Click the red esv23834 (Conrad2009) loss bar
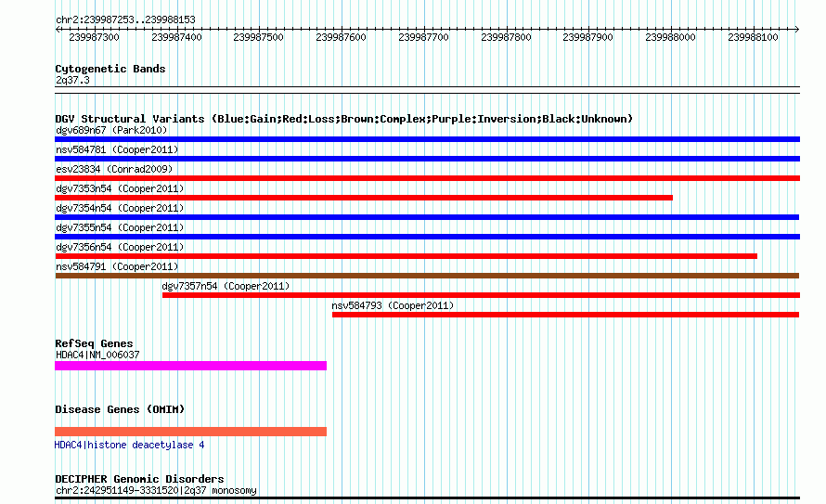 427,178
